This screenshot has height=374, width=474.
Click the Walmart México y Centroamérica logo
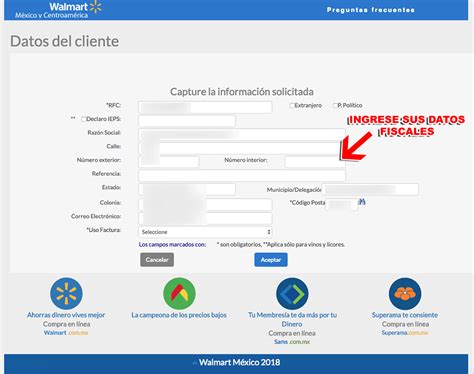pyautogui.click(x=58, y=10)
